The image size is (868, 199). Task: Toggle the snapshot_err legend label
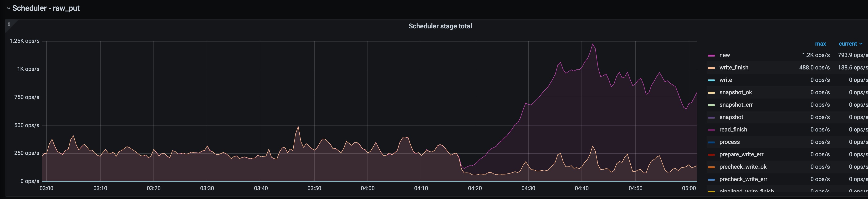click(736, 105)
